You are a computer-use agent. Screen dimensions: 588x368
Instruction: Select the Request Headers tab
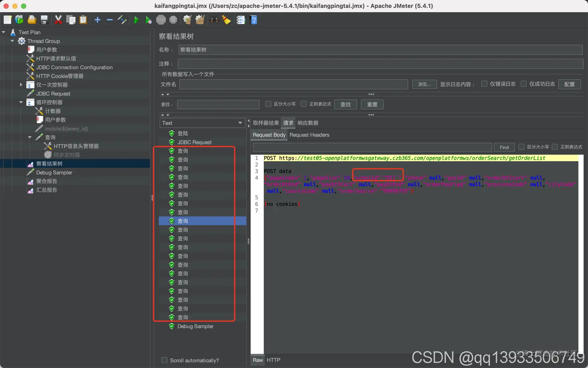coord(310,135)
